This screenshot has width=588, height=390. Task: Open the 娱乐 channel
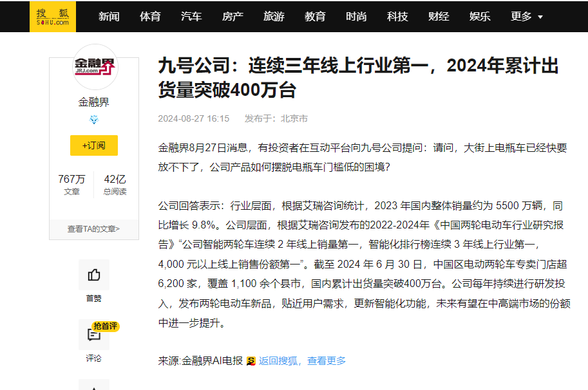coord(480,17)
